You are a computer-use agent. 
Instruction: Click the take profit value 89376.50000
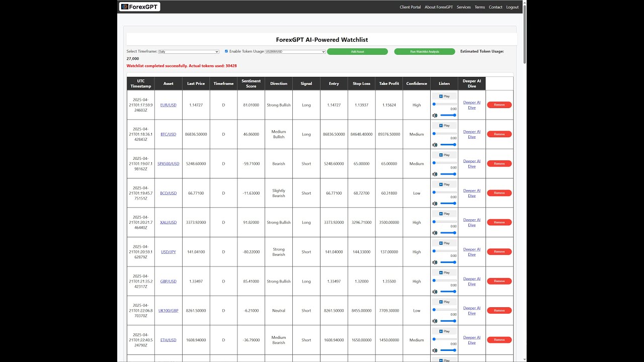[x=389, y=134]
